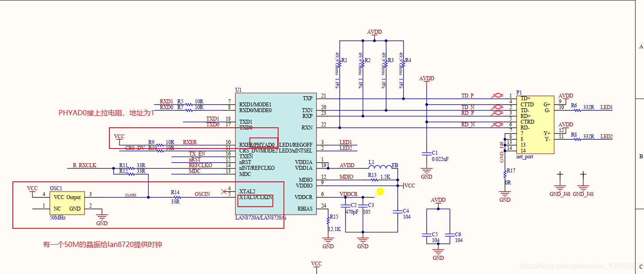This screenshot has width=644, height=274.
Task: Click the RBIAS pin name on U1
Action: pyautogui.click(x=305, y=208)
